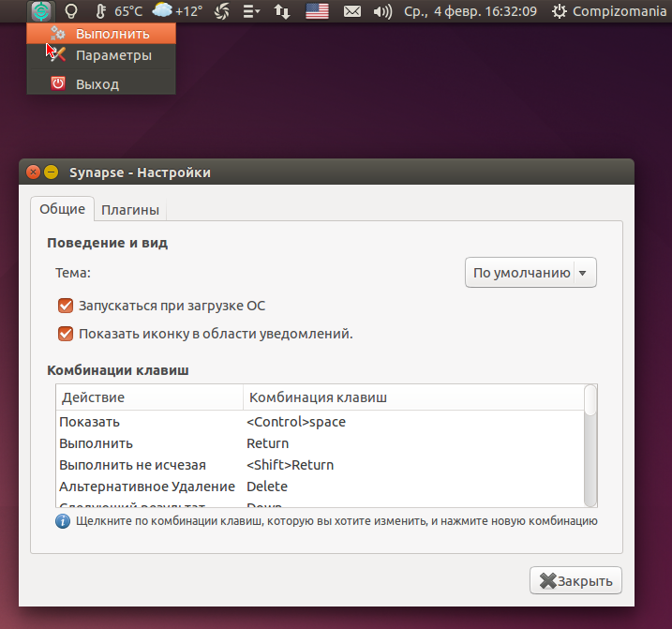672x629 pixels.
Task: Close the Synapse settings window with red button
Action: point(33,172)
